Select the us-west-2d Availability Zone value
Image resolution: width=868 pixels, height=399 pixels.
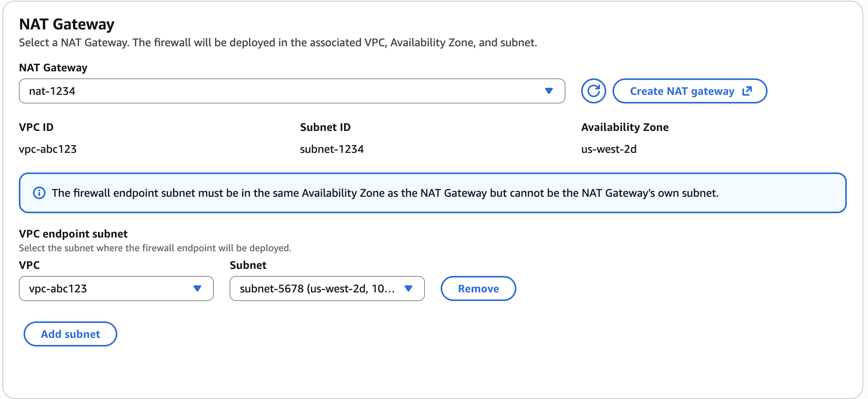pos(609,149)
